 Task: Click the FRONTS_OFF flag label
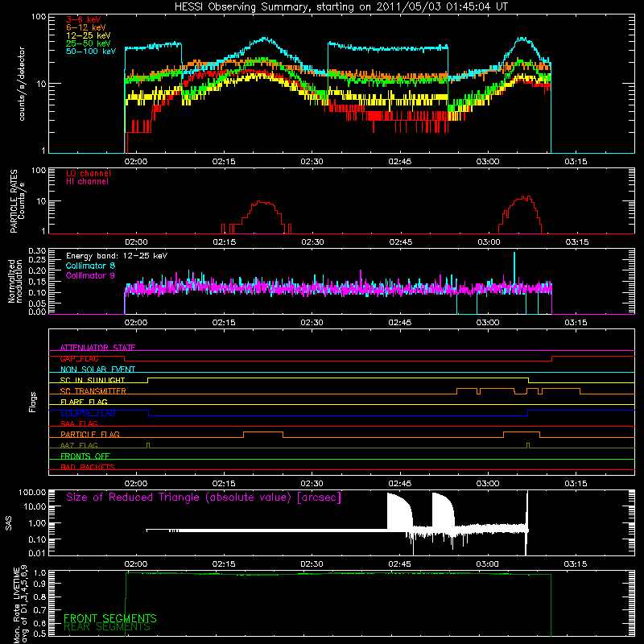click(85, 456)
